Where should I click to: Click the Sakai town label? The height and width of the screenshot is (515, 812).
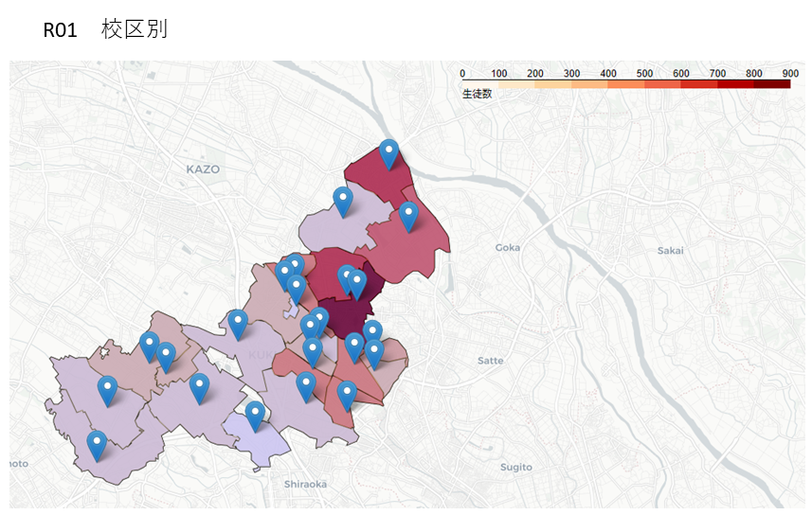[x=670, y=251]
